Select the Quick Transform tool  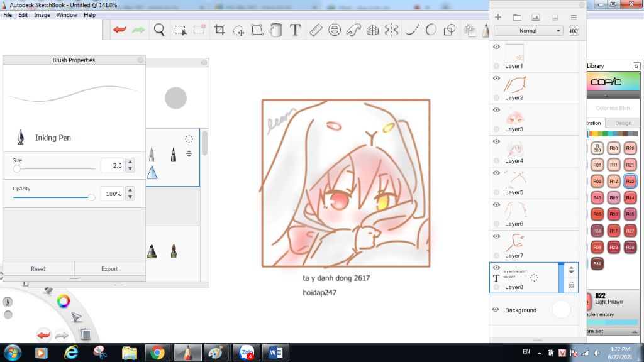click(x=238, y=30)
